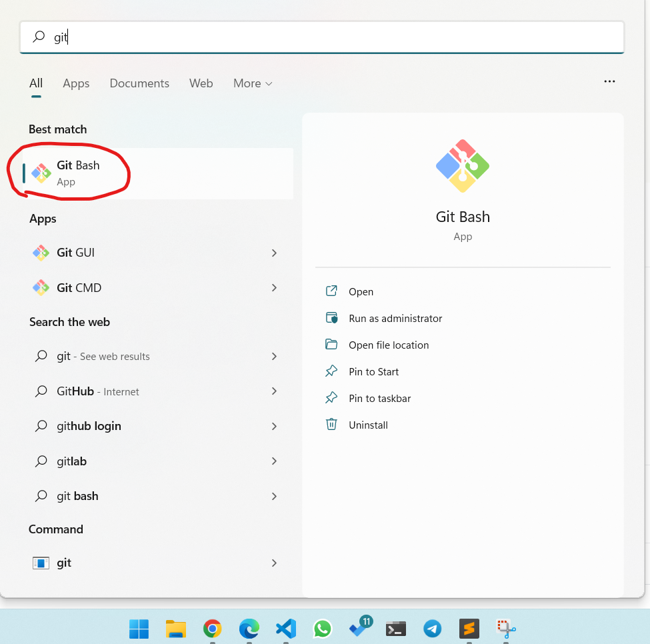Image resolution: width=650 pixels, height=644 pixels.
Task: Expand the GitHub Internet result chevron
Action: coord(274,391)
